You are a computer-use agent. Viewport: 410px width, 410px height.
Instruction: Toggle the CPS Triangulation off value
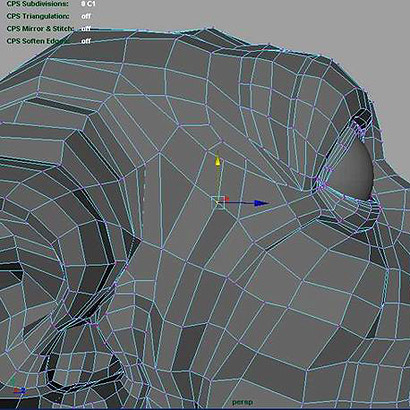(x=86, y=16)
